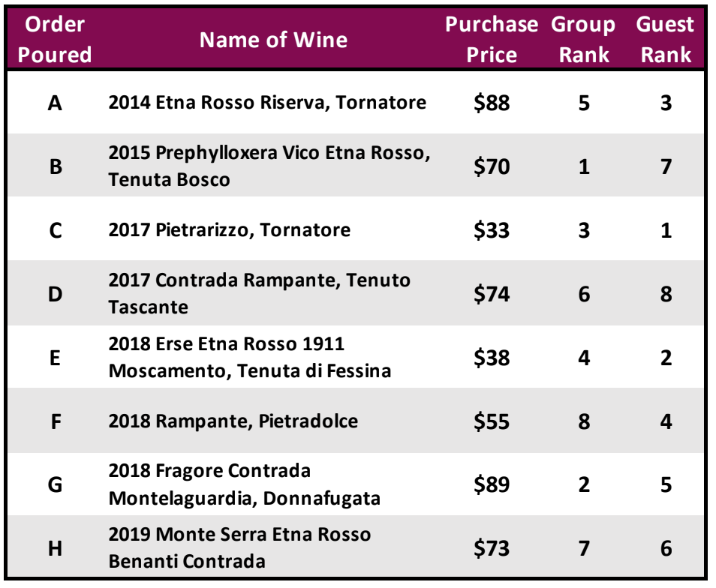Select 2014 Etna Rosso Riserva, Tornatore
Image resolution: width=716 pixels, height=588 pixels.
pyautogui.click(x=267, y=102)
